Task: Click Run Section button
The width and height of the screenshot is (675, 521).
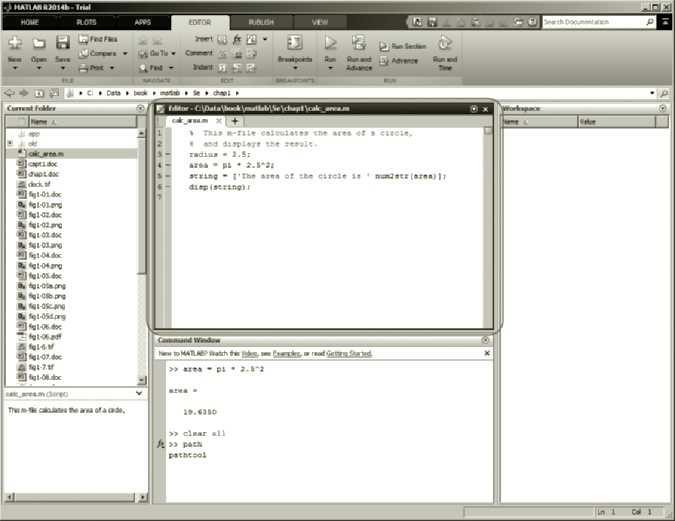Action: pyautogui.click(x=403, y=46)
